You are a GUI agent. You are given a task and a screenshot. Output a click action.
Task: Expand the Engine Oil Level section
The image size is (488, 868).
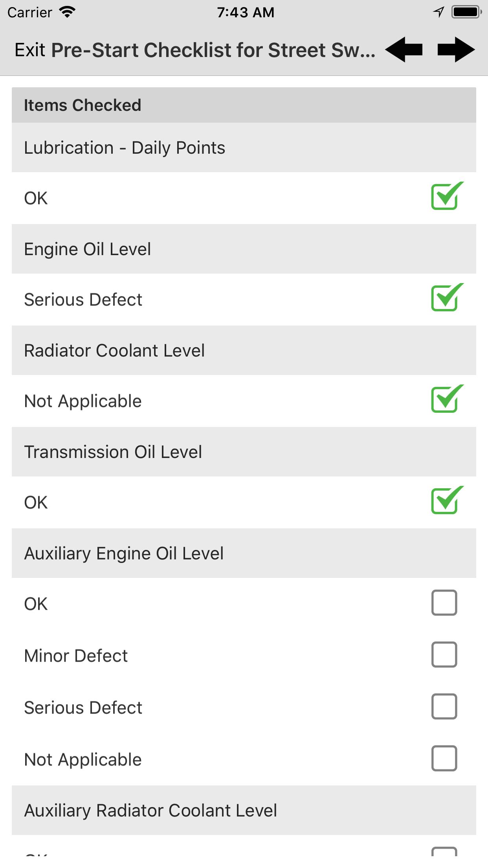244,249
